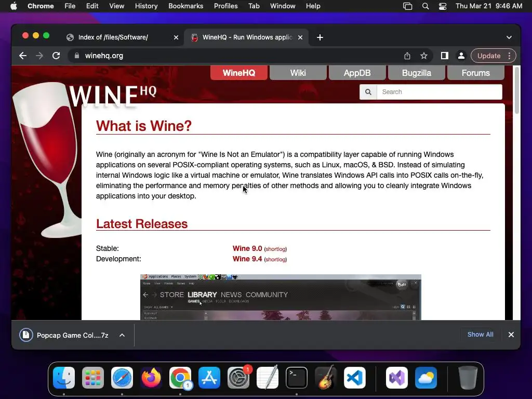
Task: Launch Safari from the Dock
Action: [122, 378]
